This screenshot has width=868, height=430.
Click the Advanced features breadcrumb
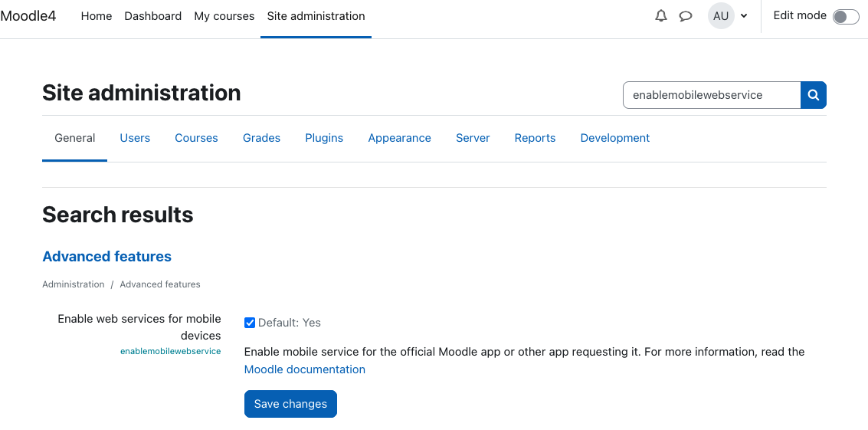160,284
